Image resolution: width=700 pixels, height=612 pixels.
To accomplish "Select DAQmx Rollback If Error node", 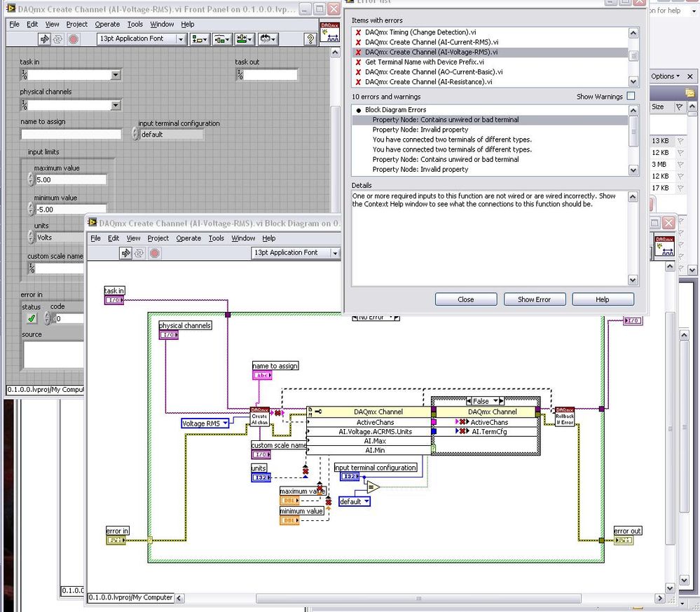I will tap(565, 416).
